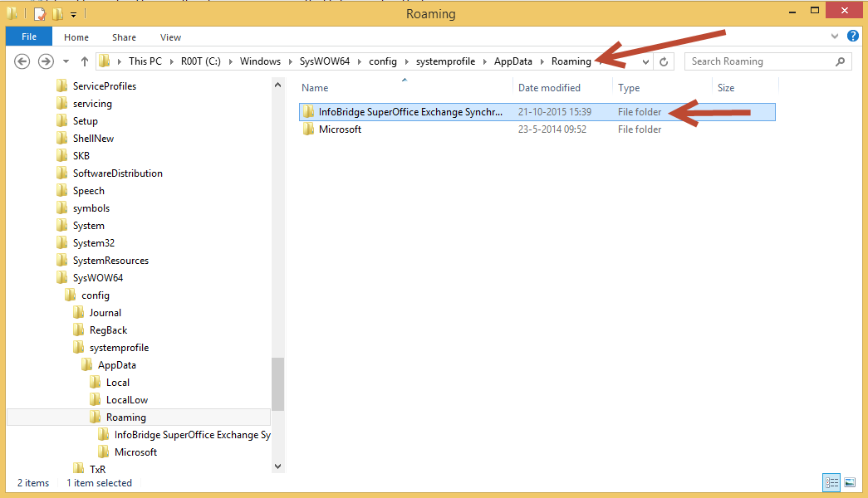Select This PC in the address bar
Image resolution: width=868 pixels, height=498 pixels.
tap(145, 61)
